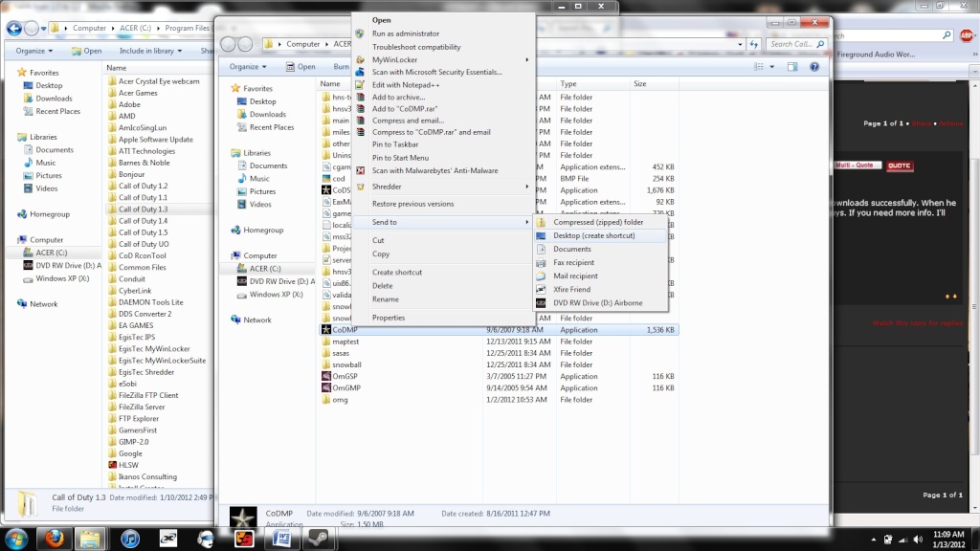Open Include in library dropdown in back window
The height and width of the screenshot is (551, 980).
(150, 52)
